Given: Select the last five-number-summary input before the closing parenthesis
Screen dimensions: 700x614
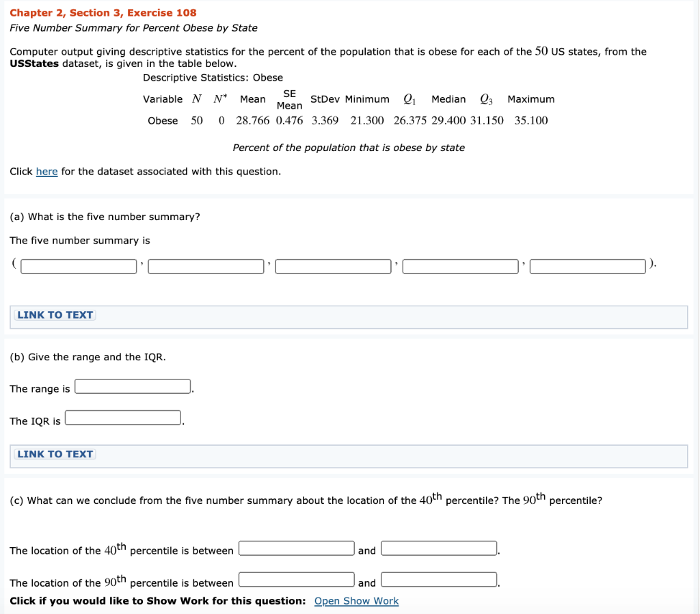Looking at the screenshot, I should (587, 266).
